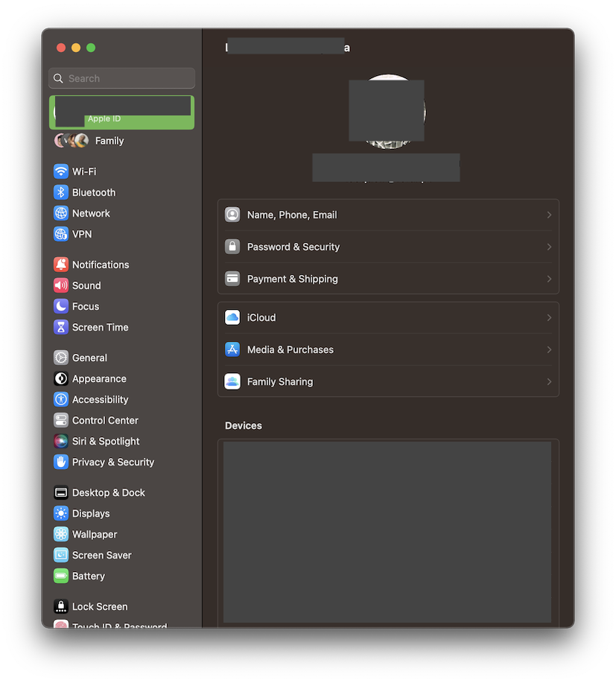The width and height of the screenshot is (616, 683).
Task: Open the iCloud label
Action: [x=261, y=318]
